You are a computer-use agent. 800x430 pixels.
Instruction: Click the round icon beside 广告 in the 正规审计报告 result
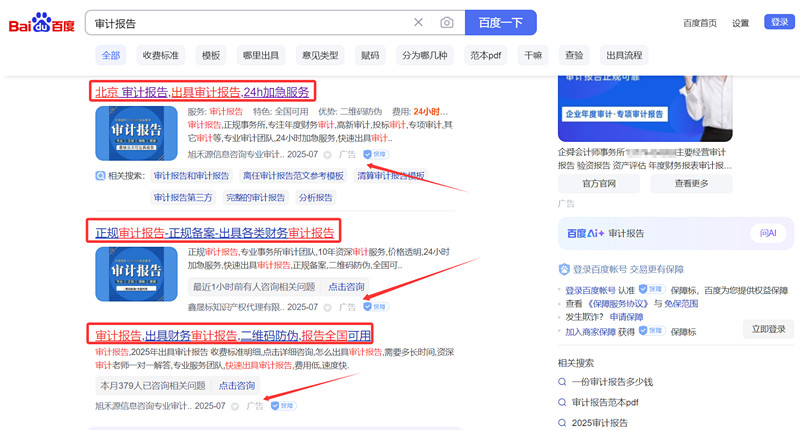pyautogui.click(x=328, y=307)
